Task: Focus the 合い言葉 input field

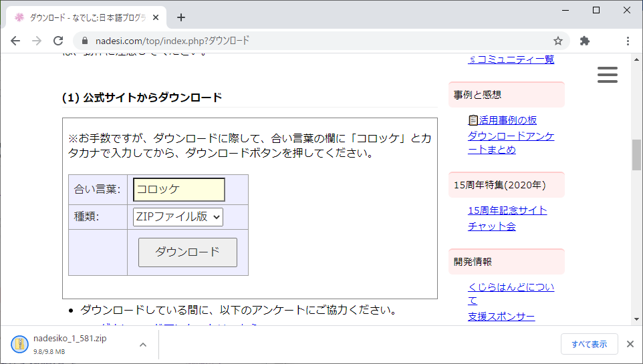Action: coord(178,190)
